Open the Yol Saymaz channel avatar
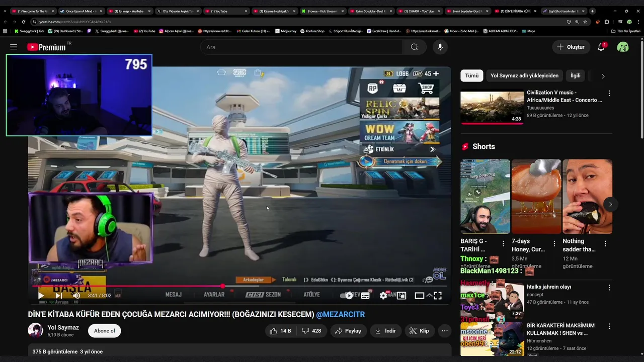This screenshot has width=644, height=362. (x=35, y=330)
